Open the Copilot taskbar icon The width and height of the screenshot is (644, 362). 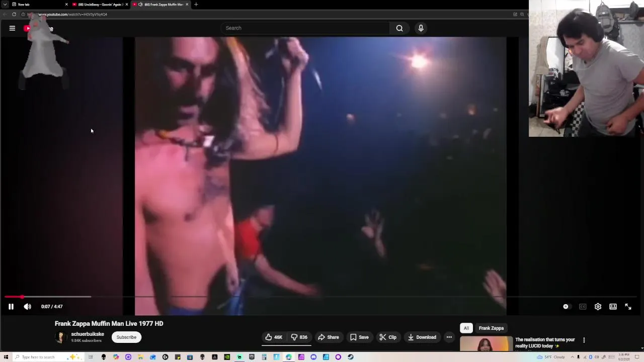pos(116,357)
